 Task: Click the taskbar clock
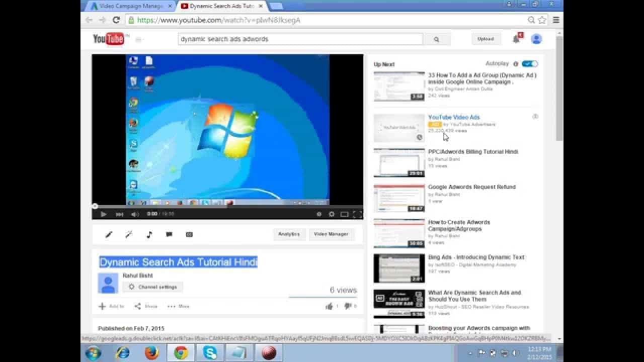point(539,352)
